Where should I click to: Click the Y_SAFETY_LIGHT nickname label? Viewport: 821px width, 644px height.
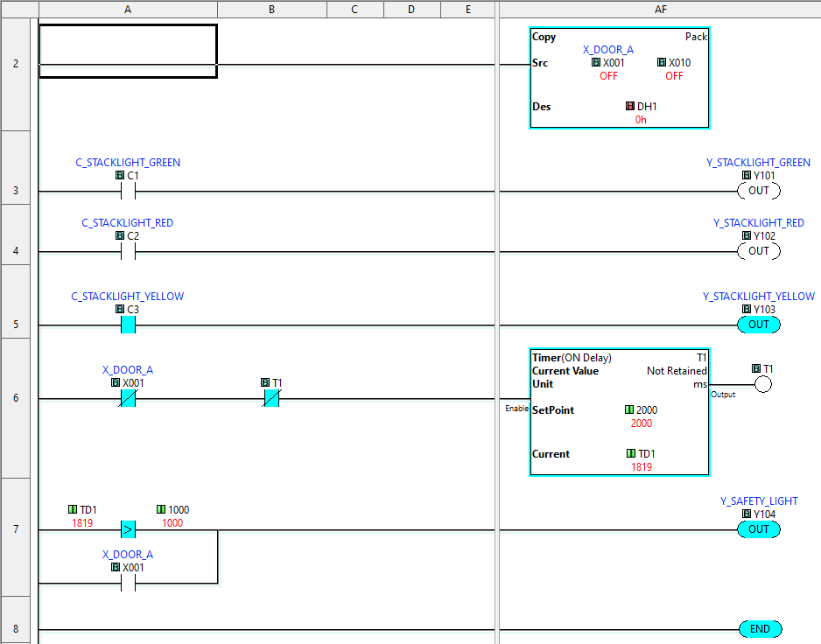[x=759, y=501]
